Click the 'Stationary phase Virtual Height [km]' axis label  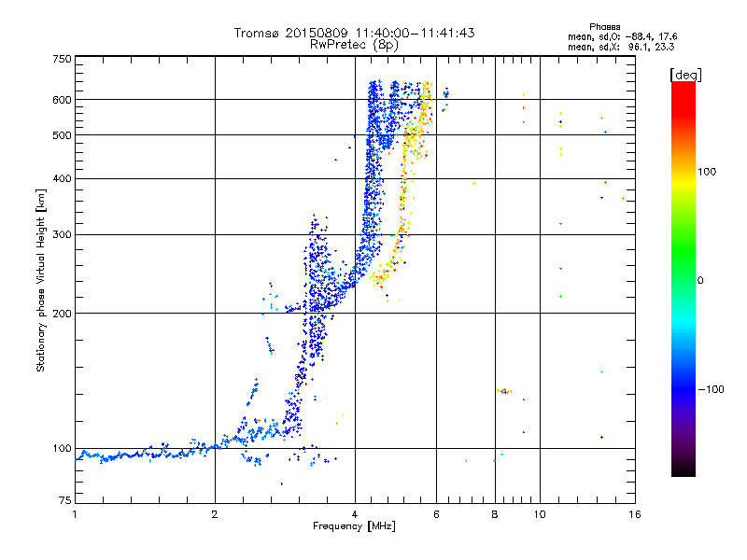pyautogui.click(x=40, y=280)
